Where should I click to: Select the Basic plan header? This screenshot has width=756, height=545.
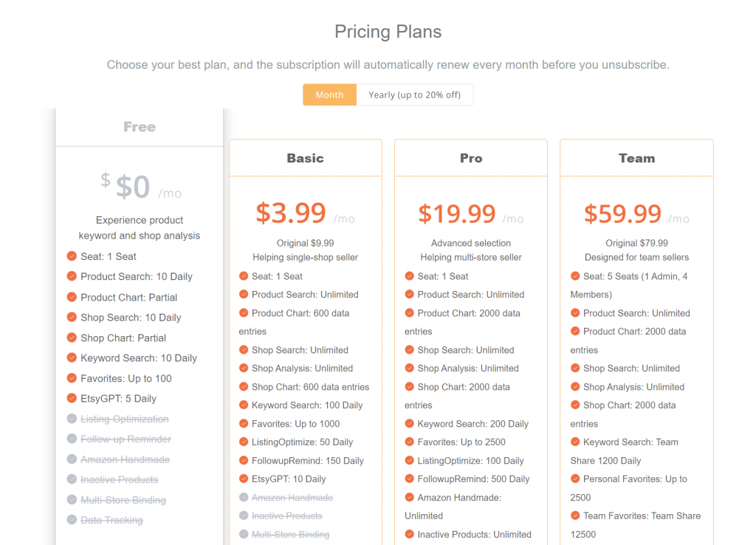306,158
